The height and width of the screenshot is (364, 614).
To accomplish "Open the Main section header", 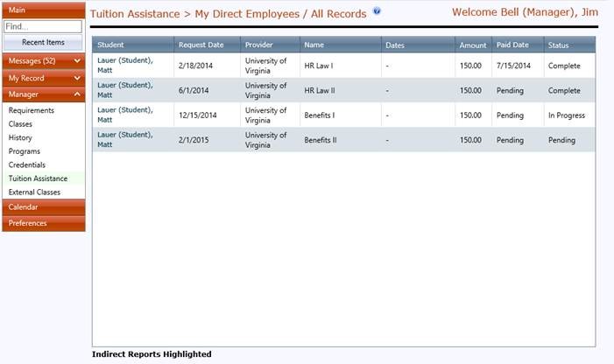I will click(x=44, y=10).
